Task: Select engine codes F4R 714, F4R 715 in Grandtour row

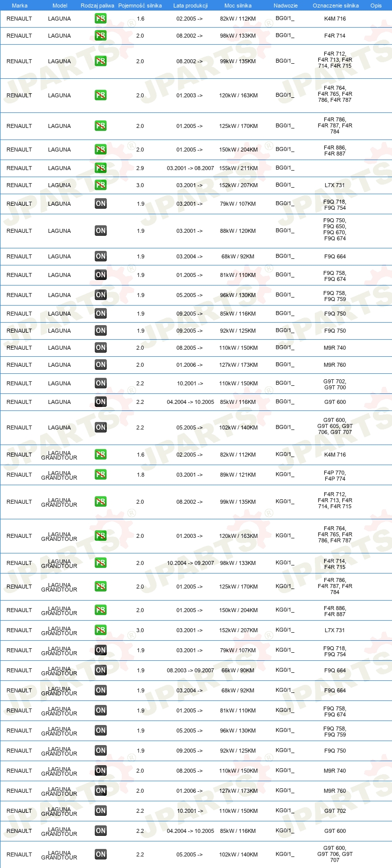Action: [x=335, y=564]
